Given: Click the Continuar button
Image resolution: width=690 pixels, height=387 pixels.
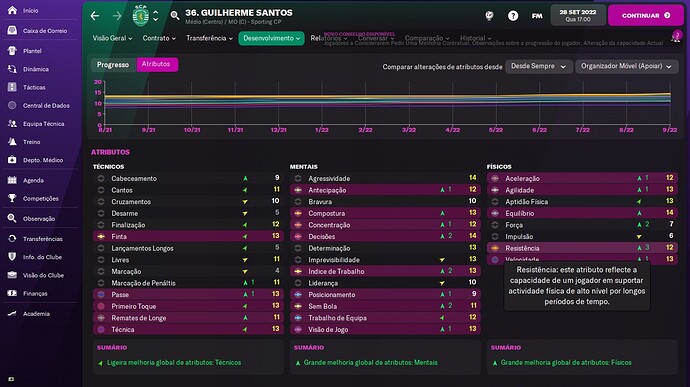Looking at the screenshot, I should (x=646, y=15).
